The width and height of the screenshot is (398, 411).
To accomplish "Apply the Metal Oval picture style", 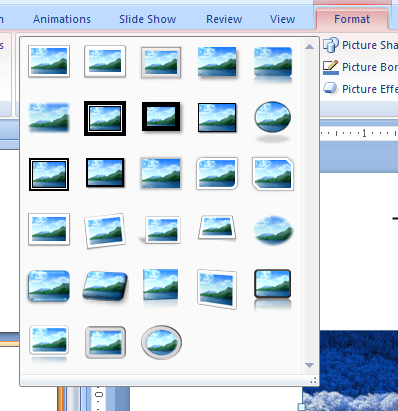I will (x=161, y=342).
